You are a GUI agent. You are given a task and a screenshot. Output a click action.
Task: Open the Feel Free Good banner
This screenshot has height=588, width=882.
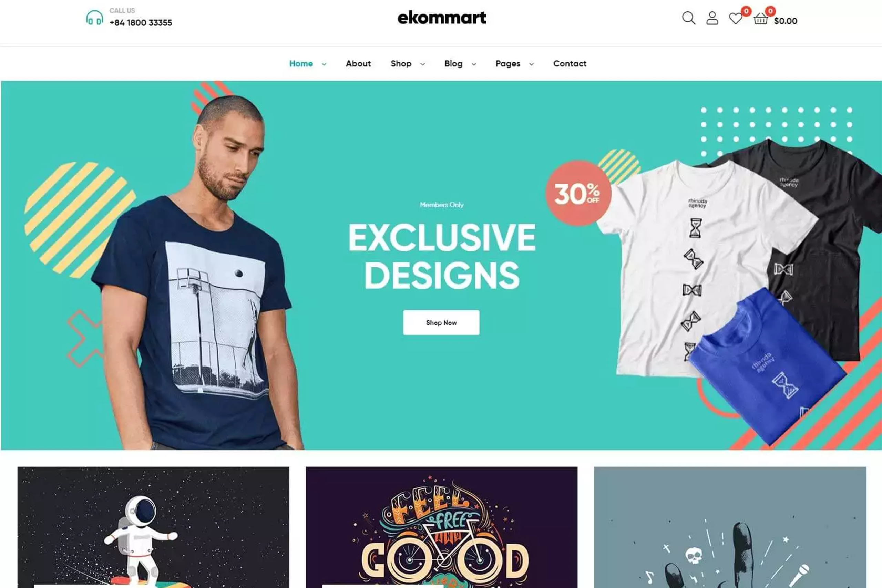[441, 527]
